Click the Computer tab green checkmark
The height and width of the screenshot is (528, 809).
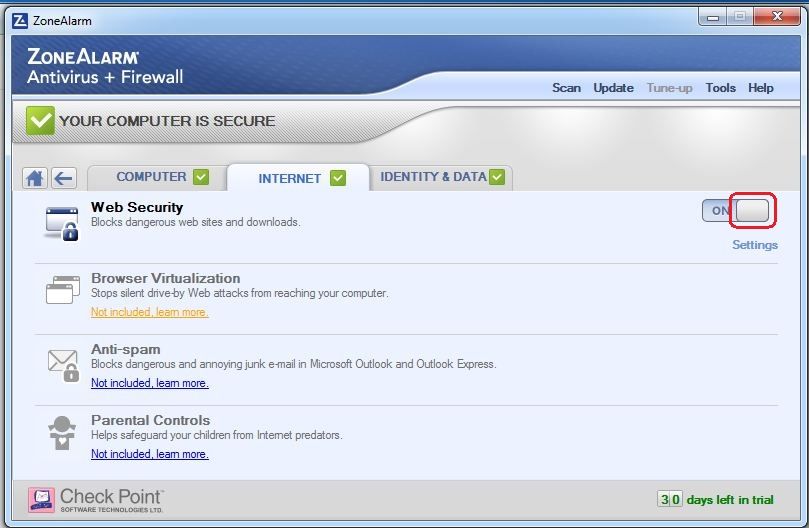click(201, 177)
